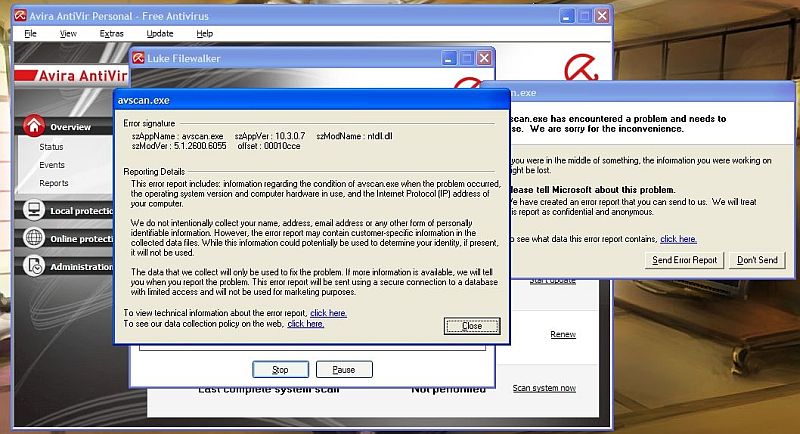Viewport: 800px width, 434px height.
Task: Click the offset 00010cce text
Action: (269, 146)
